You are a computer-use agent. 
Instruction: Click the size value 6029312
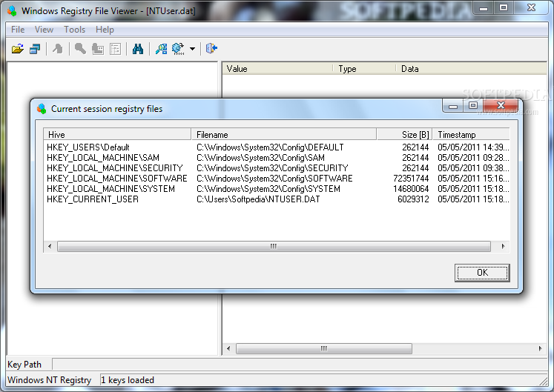point(413,199)
